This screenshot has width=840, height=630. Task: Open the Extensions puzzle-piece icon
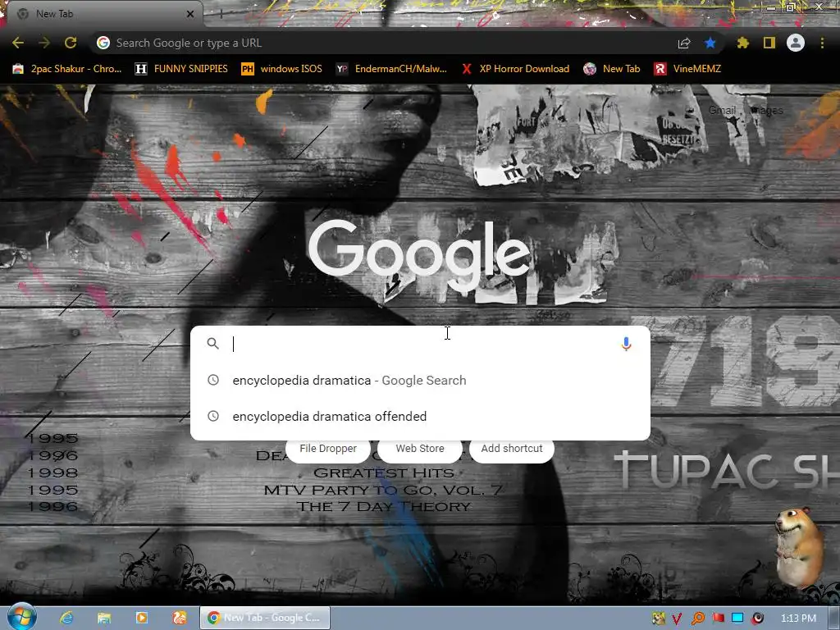742,43
